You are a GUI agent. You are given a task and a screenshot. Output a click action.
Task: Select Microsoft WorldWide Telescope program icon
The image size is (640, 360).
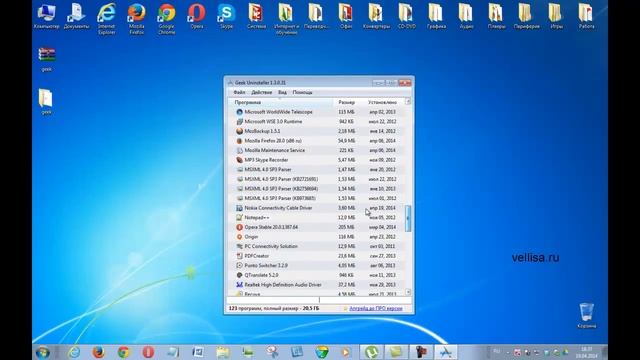(240, 112)
